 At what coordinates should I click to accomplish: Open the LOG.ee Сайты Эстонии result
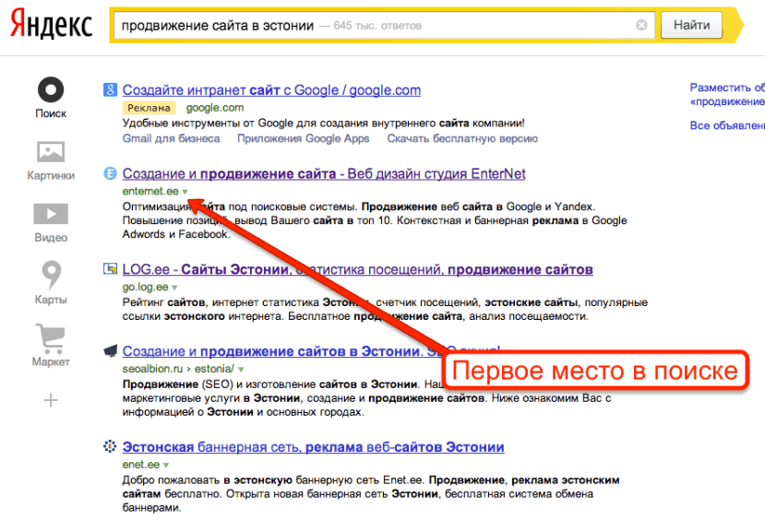pyautogui.click(x=358, y=269)
